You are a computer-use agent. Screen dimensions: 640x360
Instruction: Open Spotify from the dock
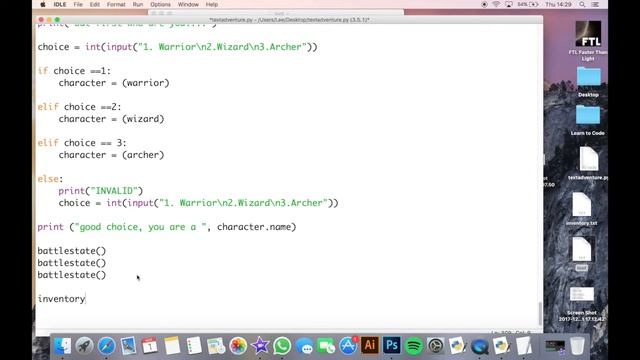[x=414, y=346]
